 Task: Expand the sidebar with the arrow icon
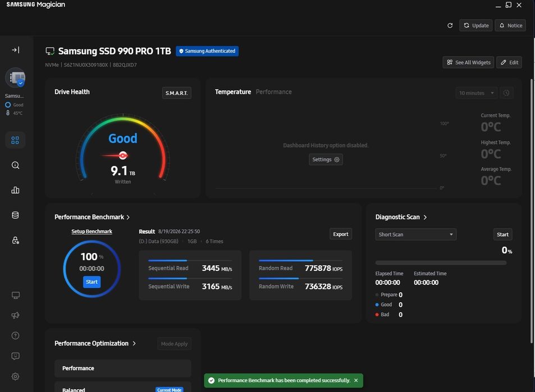click(15, 50)
